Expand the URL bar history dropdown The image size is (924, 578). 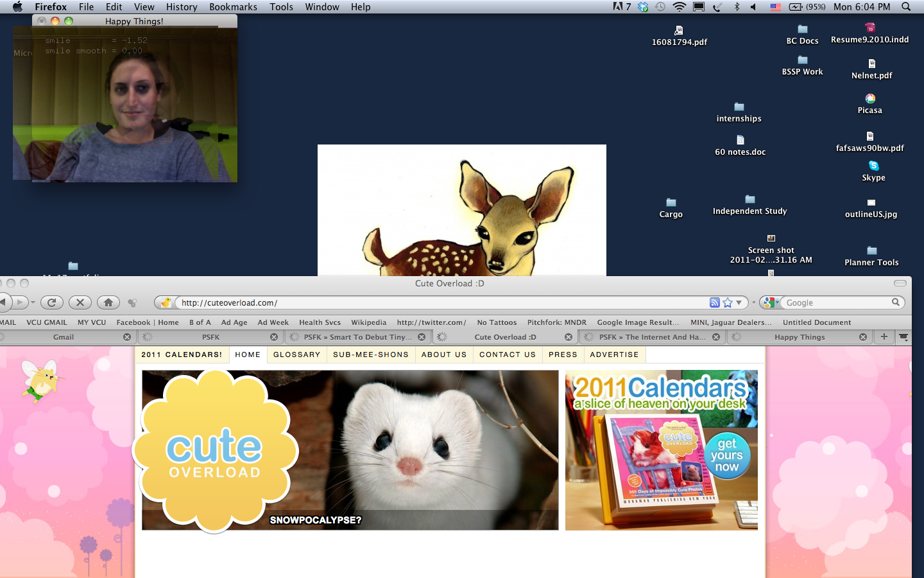point(739,302)
